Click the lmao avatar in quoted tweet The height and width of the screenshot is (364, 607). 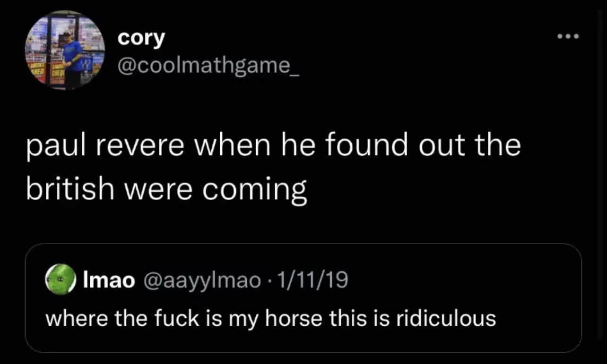point(59,279)
